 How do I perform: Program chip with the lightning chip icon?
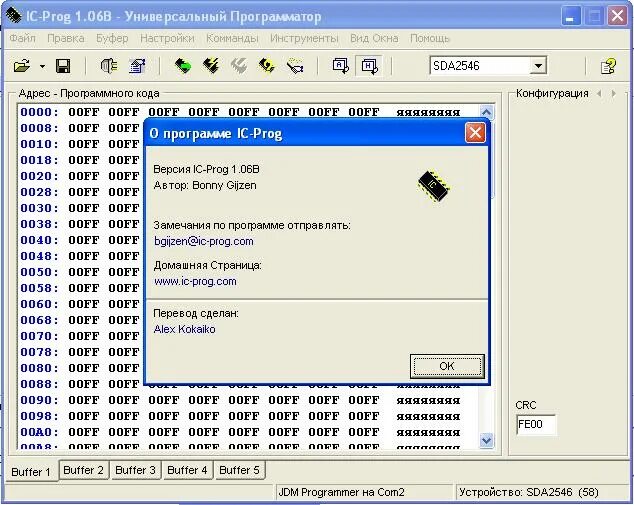click(x=211, y=66)
